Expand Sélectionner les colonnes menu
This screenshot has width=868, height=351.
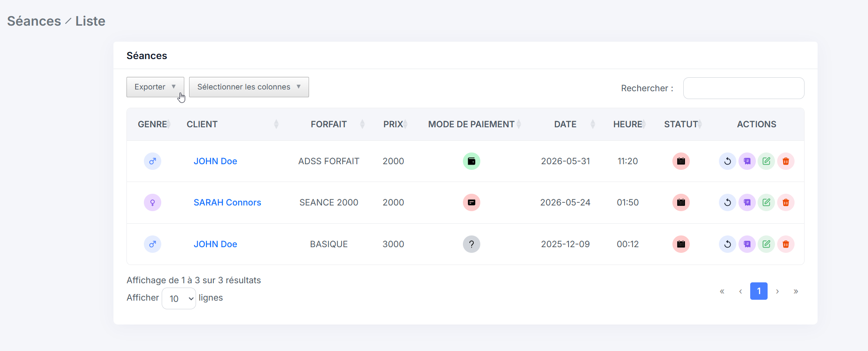pos(249,87)
